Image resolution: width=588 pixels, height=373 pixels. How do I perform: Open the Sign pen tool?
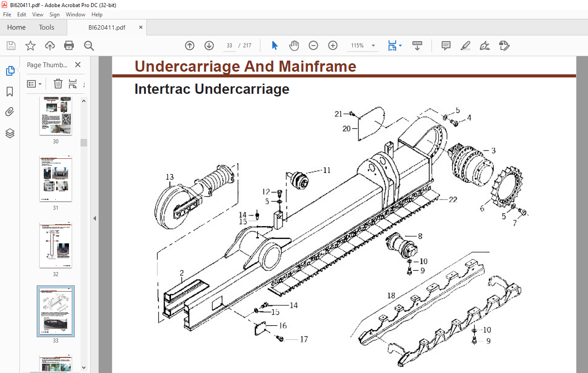point(485,46)
